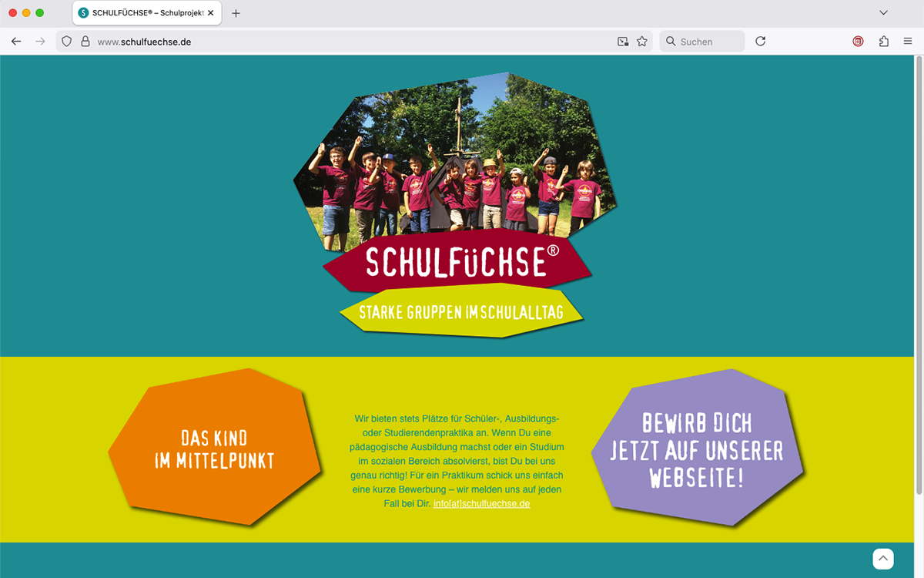This screenshot has height=578, width=924.
Task: Open a new tab with plus button
Action: coord(236,13)
